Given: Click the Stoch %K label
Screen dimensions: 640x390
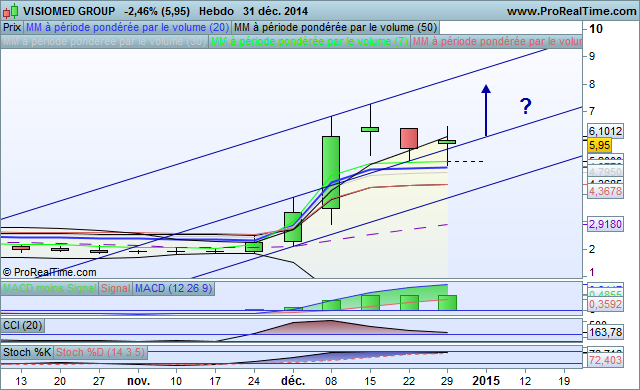Looking at the screenshot, I should tap(27, 352).
